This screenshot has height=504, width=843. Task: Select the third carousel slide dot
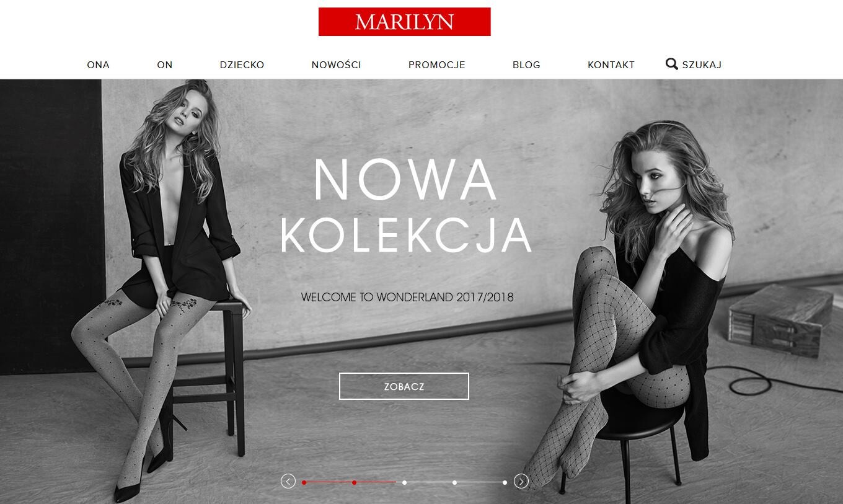click(x=404, y=482)
